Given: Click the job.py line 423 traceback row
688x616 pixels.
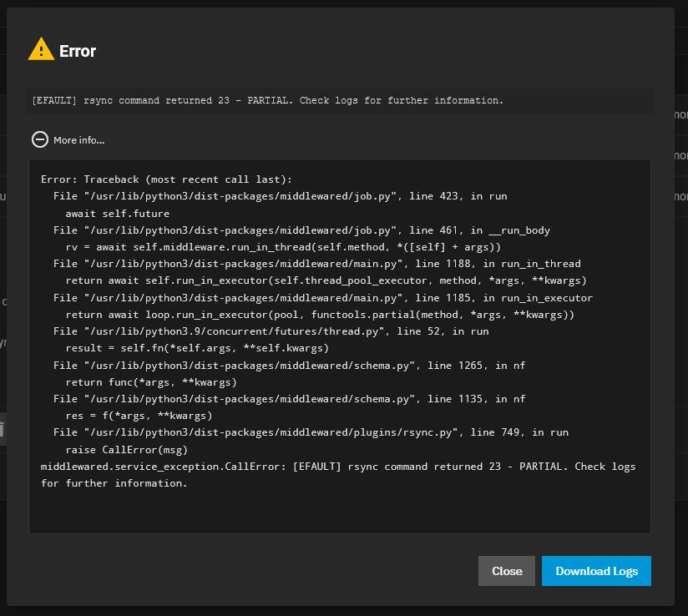Looking at the screenshot, I should point(280,196).
